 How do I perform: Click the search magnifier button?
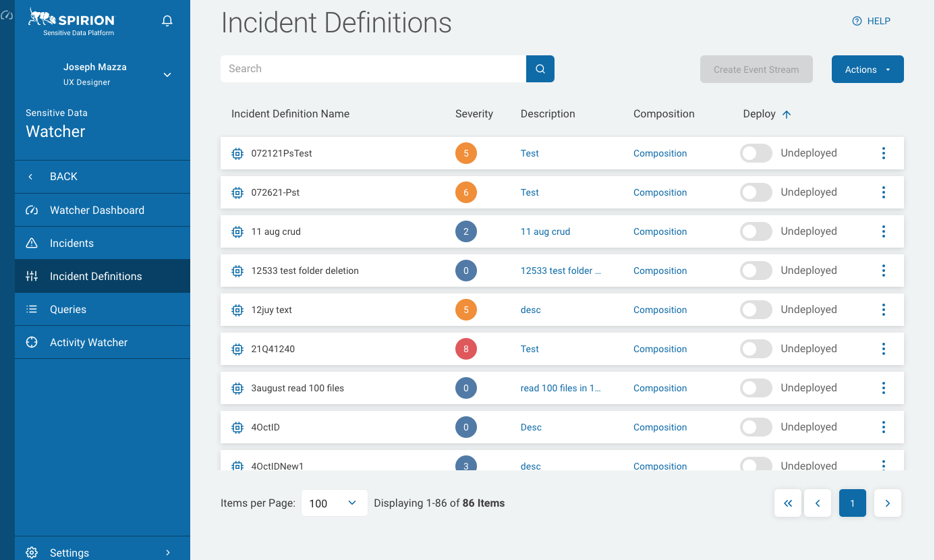540,69
